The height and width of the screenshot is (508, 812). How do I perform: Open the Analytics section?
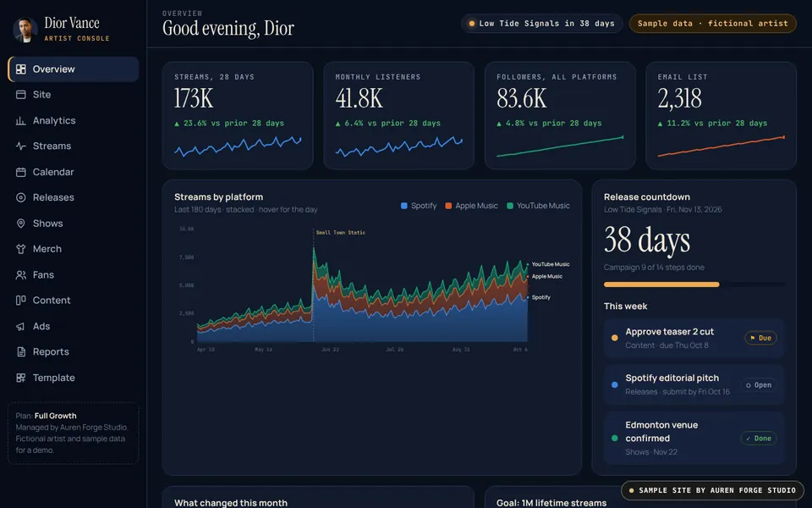(x=74, y=120)
